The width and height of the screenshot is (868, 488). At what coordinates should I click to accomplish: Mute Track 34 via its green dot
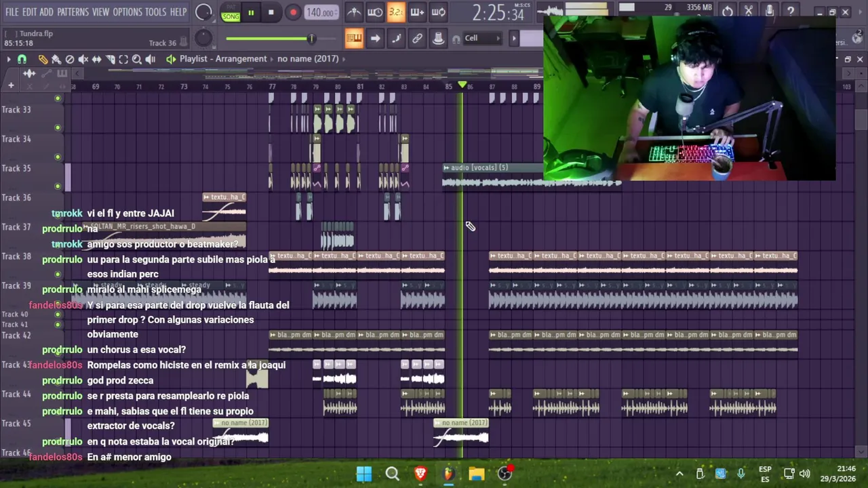[x=58, y=157]
